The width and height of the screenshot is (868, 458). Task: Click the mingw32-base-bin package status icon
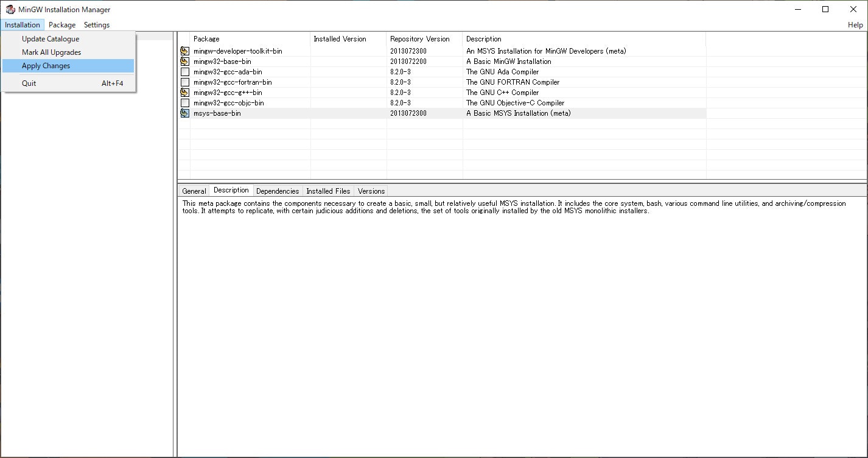point(184,62)
